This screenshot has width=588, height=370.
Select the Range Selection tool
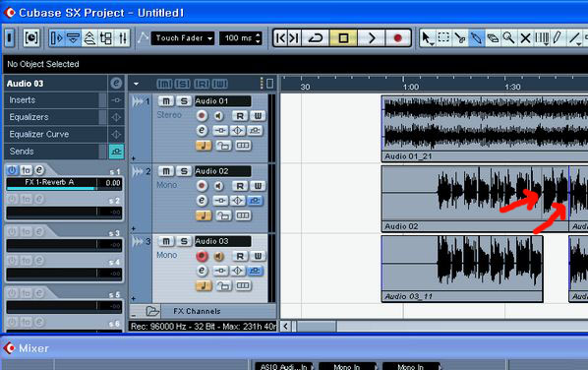coord(443,38)
